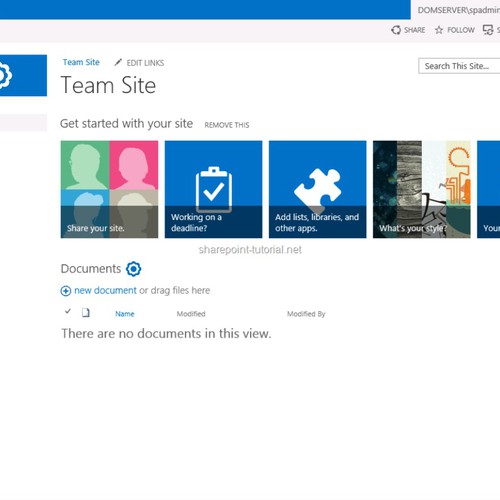Click the pencil icon beside Edit Links
Image resolution: width=500 pixels, height=500 pixels.
(118, 62)
